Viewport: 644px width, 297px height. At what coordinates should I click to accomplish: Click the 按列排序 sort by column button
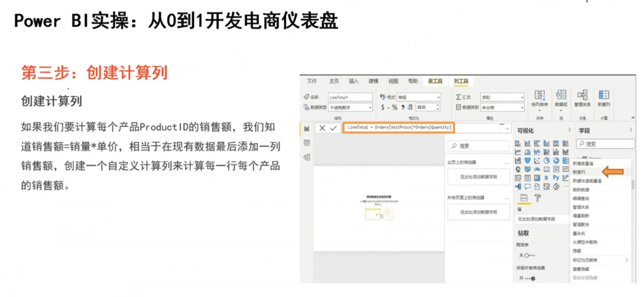[540, 100]
